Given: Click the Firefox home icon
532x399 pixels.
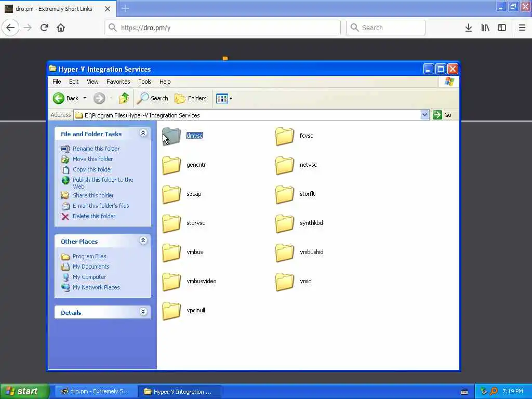Looking at the screenshot, I should point(61,28).
